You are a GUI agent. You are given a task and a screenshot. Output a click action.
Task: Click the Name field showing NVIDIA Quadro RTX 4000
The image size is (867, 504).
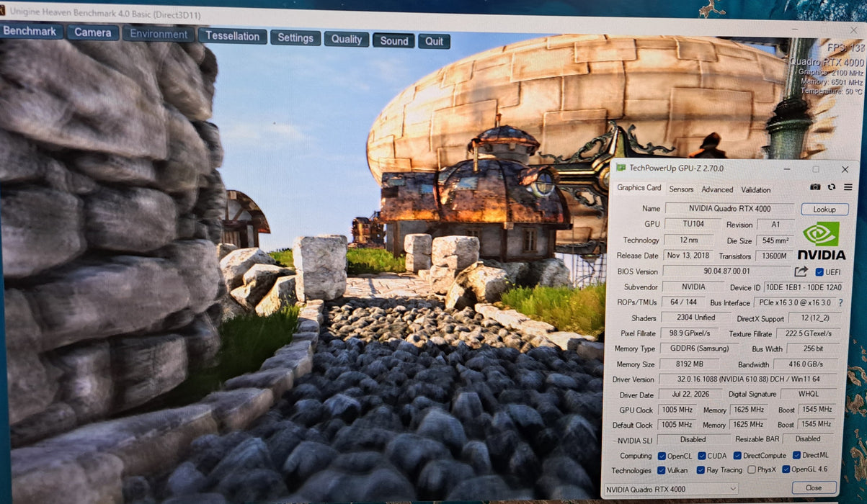[x=730, y=209]
